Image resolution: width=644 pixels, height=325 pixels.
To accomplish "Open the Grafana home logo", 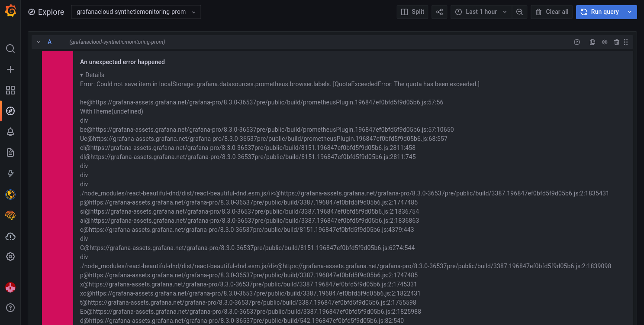I will pos(10,11).
